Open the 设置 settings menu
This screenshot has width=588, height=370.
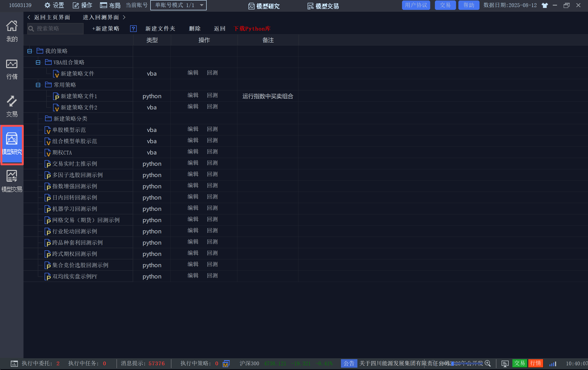click(x=54, y=5)
